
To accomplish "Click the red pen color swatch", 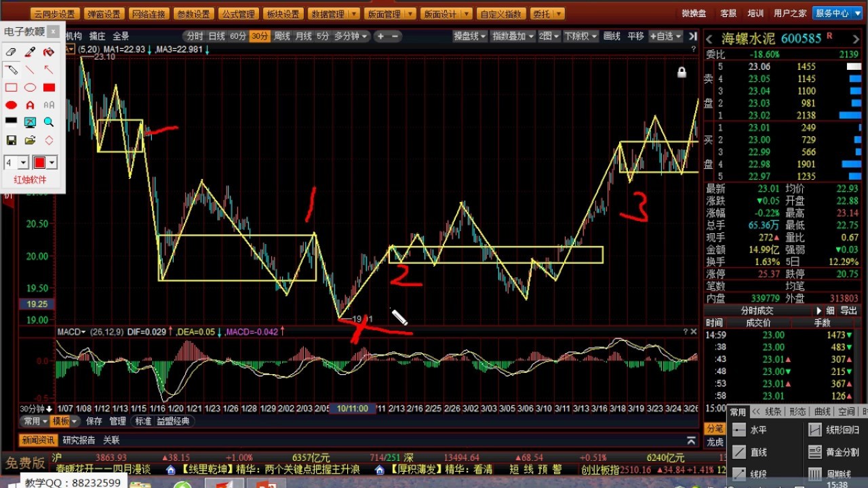I will tap(39, 163).
